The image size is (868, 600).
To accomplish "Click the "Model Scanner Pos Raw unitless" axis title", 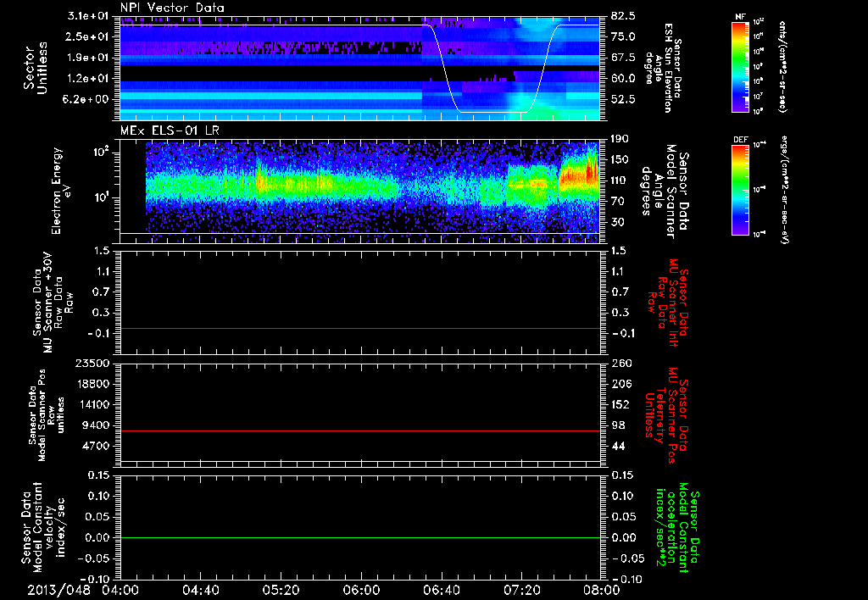I will pos(46,415).
